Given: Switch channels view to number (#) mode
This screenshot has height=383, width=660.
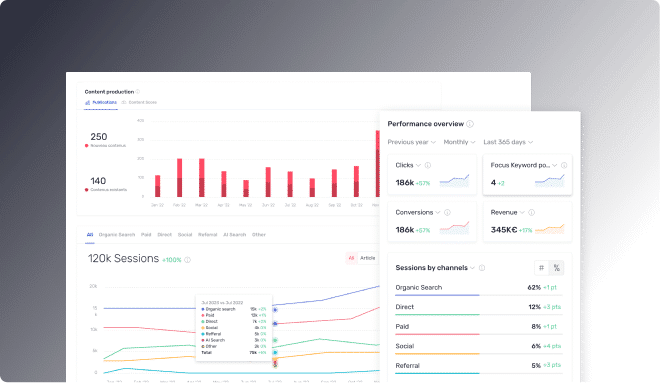Looking at the screenshot, I should [x=541, y=268].
